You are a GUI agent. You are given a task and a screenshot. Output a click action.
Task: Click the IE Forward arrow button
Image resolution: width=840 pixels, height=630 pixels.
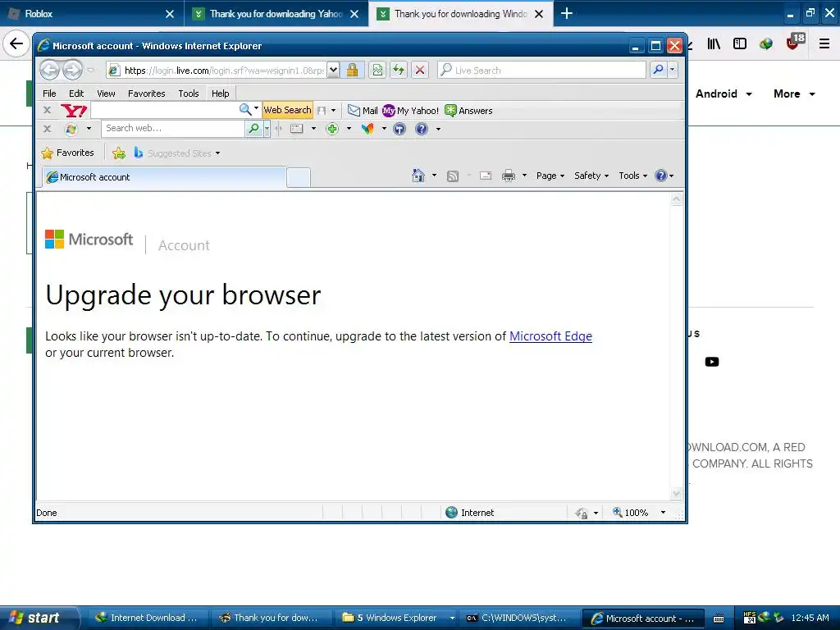tap(72, 70)
